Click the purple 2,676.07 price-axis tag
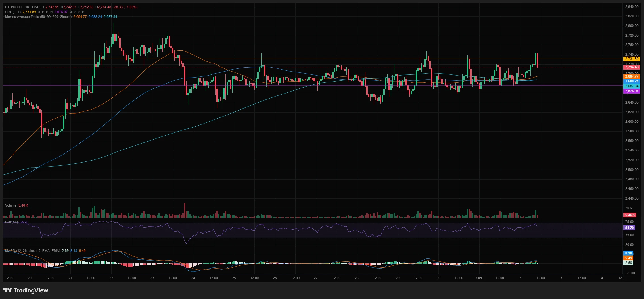The width and height of the screenshot is (644, 299). coord(632,91)
